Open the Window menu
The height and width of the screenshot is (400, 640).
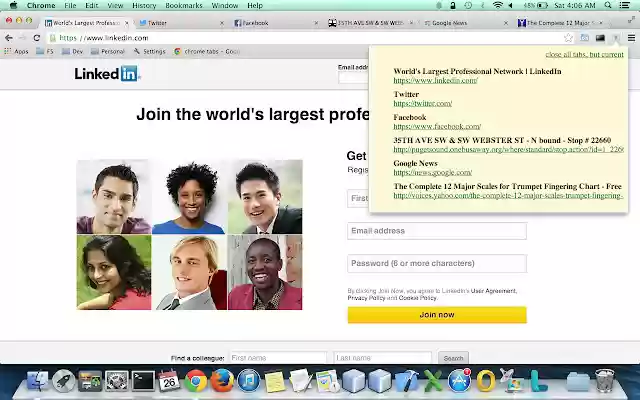pyautogui.click(x=224, y=5)
